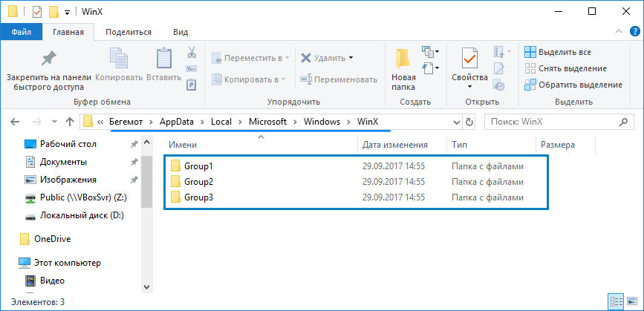Switch to the Вид ribbon tab
Viewport: 644px width, 311px height.
click(180, 32)
